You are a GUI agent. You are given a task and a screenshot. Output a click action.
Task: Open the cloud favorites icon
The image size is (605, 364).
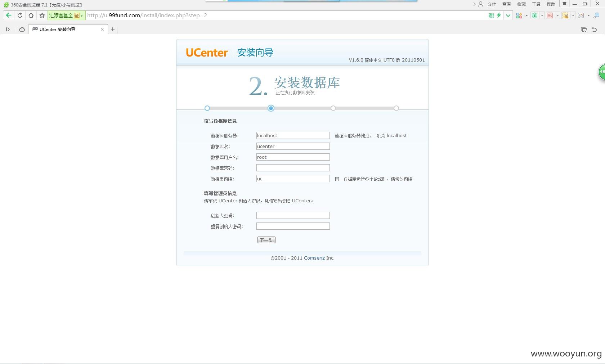pyautogui.click(x=22, y=30)
